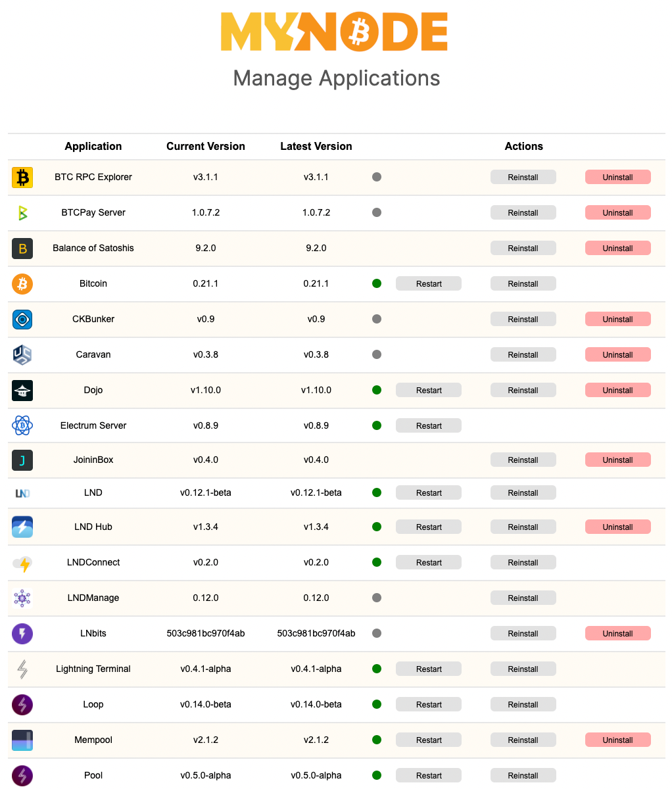Image resolution: width=672 pixels, height=789 pixels.
Task: Restart the LND service
Action: 429,493
